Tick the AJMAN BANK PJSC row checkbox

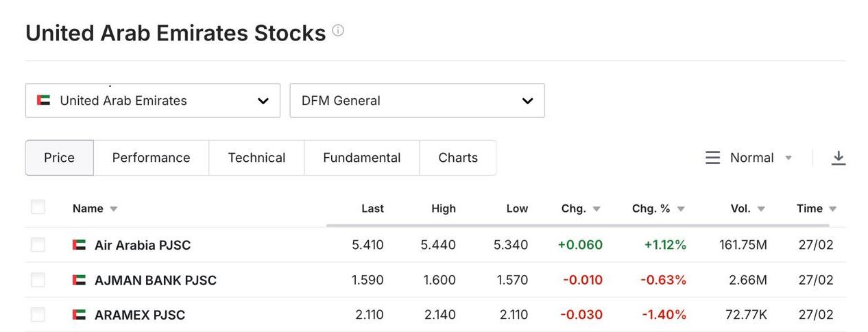pos(38,280)
